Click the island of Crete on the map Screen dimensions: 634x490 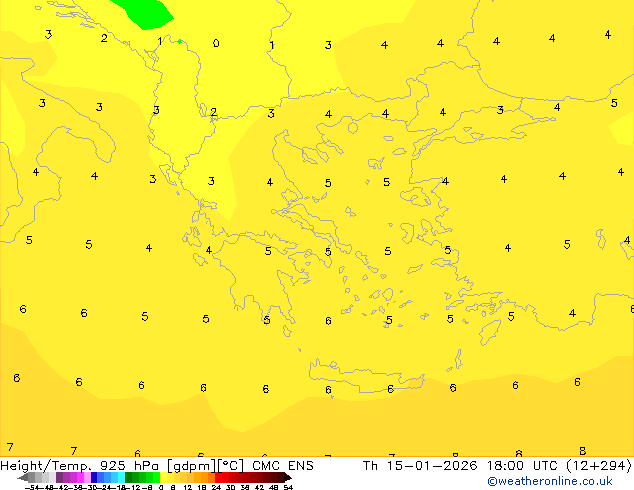366,376
